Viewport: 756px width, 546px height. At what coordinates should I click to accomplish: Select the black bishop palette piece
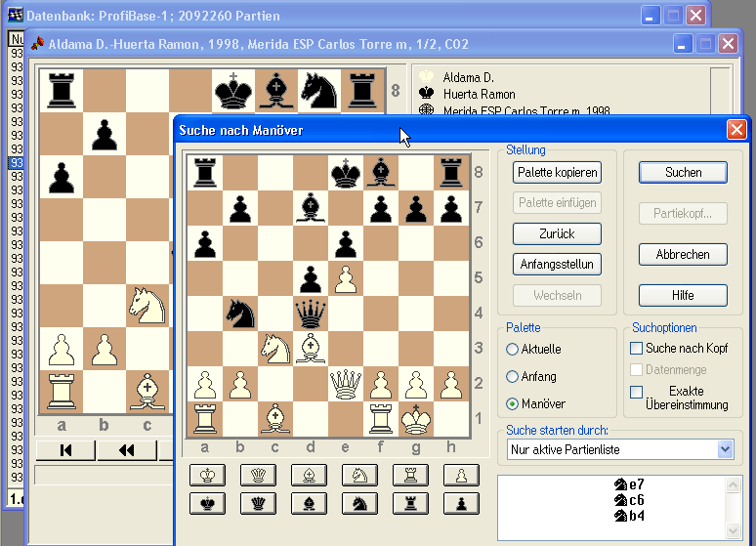(x=309, y=503)
